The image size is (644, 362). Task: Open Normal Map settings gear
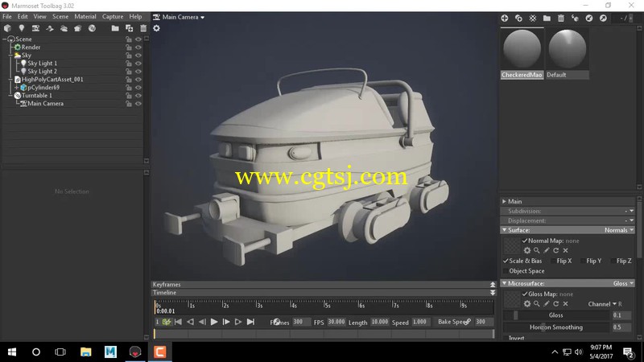click(527, 250)
